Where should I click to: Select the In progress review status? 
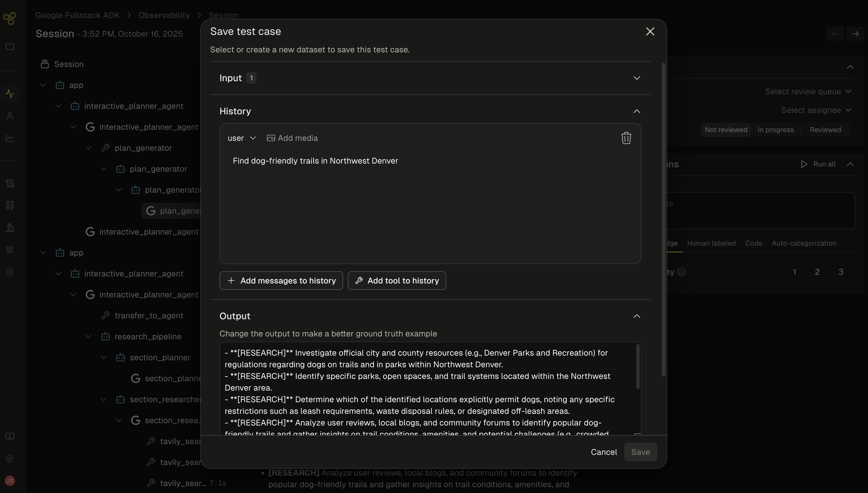click(775, 129)
